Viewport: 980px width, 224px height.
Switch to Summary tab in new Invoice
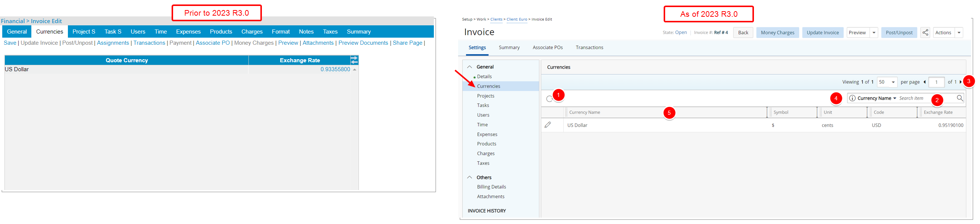[509, 48]
